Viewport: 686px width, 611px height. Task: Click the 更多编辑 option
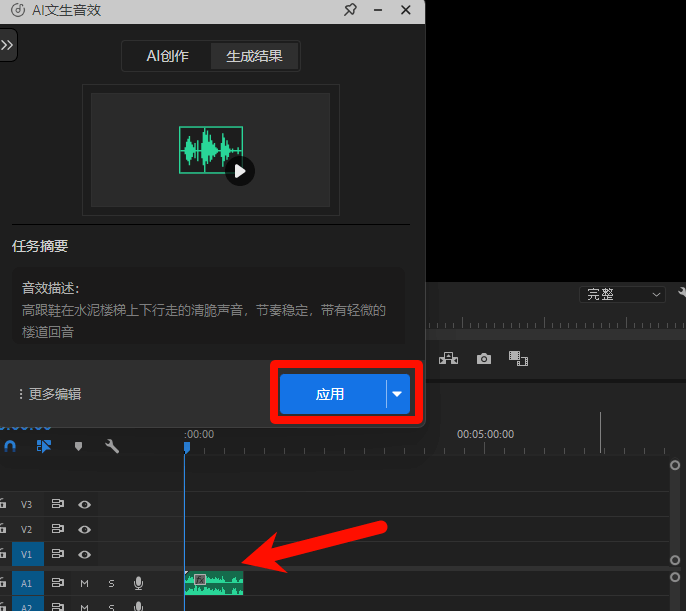50,394
